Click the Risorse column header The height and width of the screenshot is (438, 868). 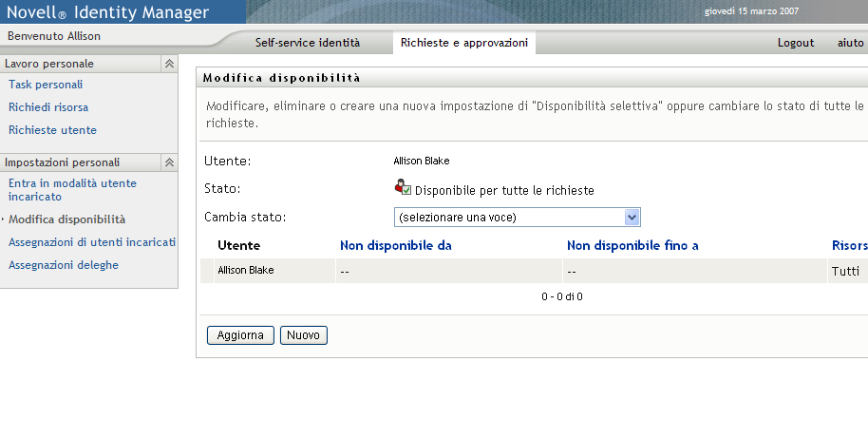850,245
